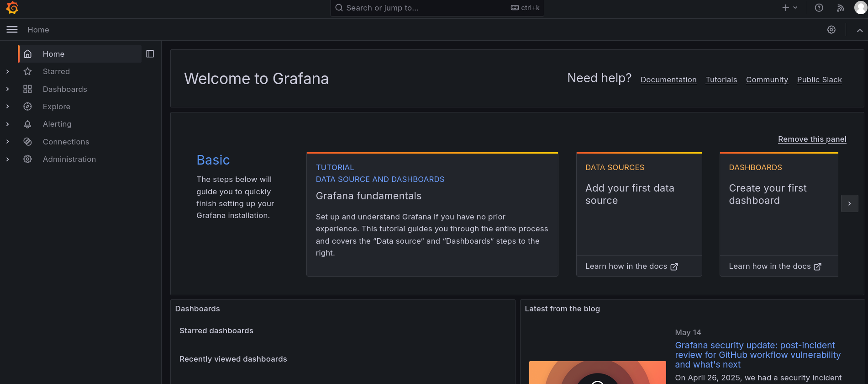Screen dimensions: 868x384
Task: Open the help question mark icon
Action: coord(819,8)
